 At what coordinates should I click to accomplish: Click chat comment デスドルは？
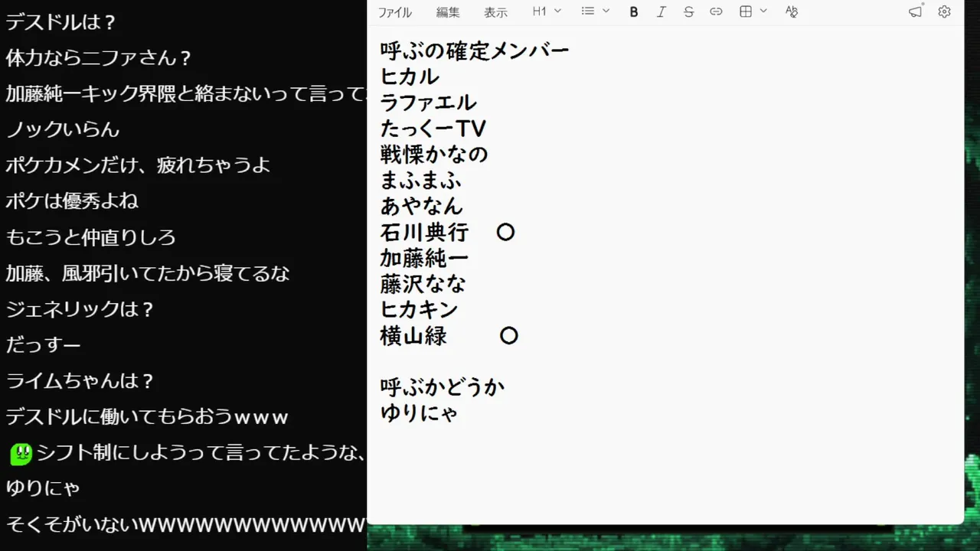click(61, 21)
